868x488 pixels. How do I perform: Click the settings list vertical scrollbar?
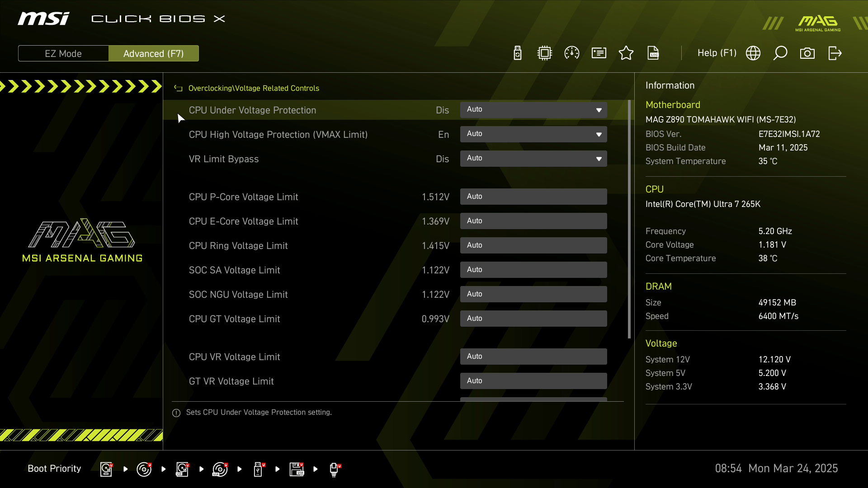coord(629,219)
